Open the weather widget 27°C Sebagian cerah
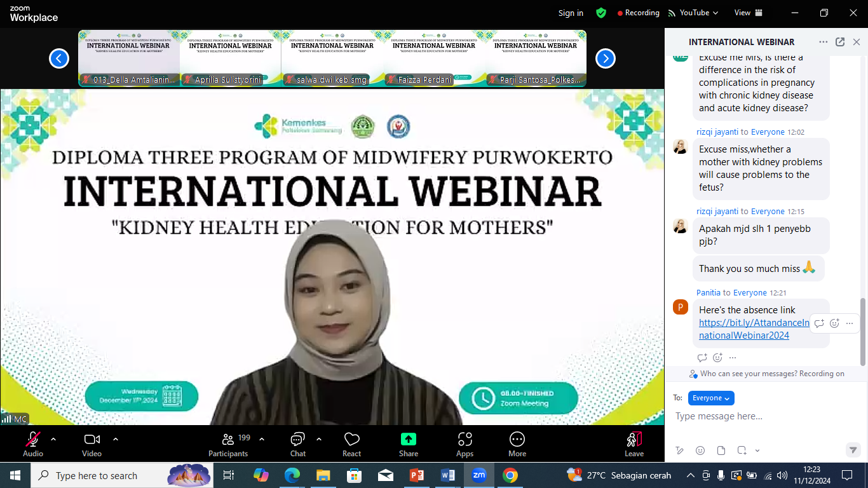Image resolution: width=868 pixels, height=488 pixels. click(618, 475)
